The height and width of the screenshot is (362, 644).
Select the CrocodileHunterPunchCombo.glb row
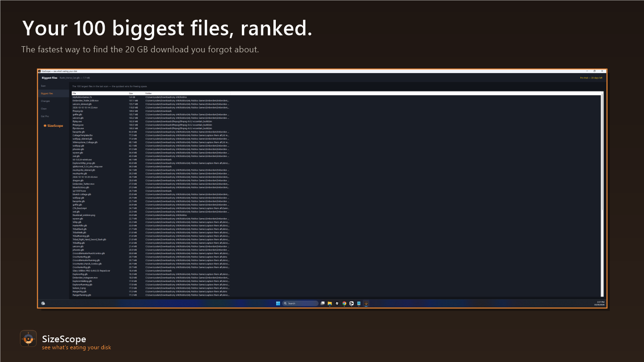click(336, 253)
